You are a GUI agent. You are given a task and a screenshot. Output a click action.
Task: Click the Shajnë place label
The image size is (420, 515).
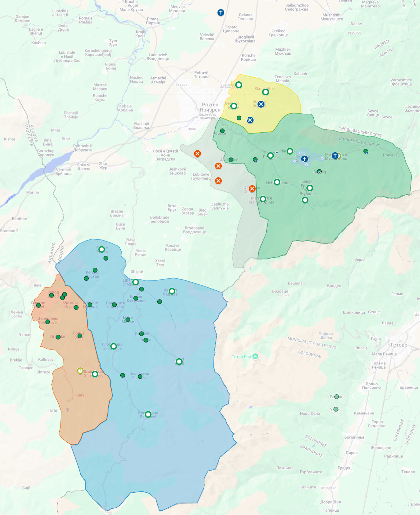point(137,271)
